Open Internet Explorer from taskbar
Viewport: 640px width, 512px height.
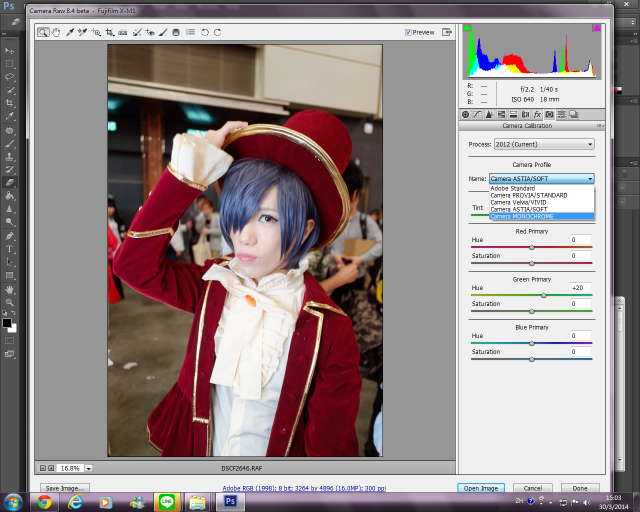pos(75,502)
